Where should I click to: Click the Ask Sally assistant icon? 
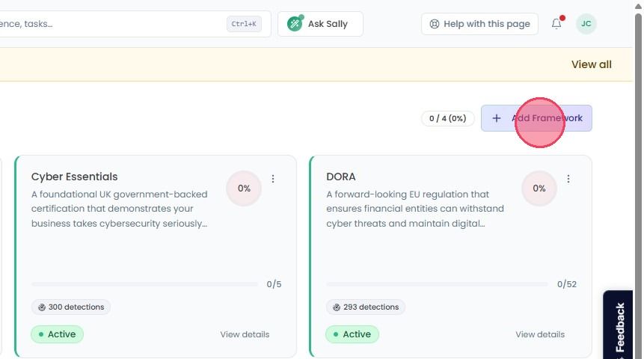point(295,24)
